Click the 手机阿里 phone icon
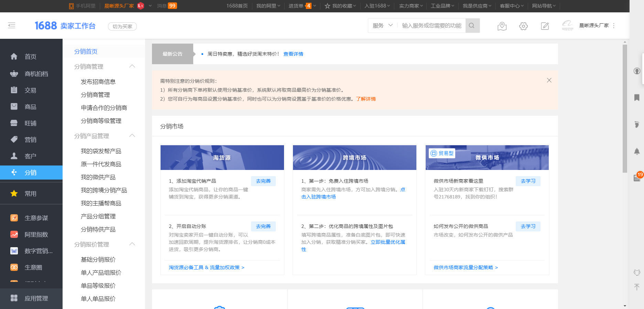 72,6
